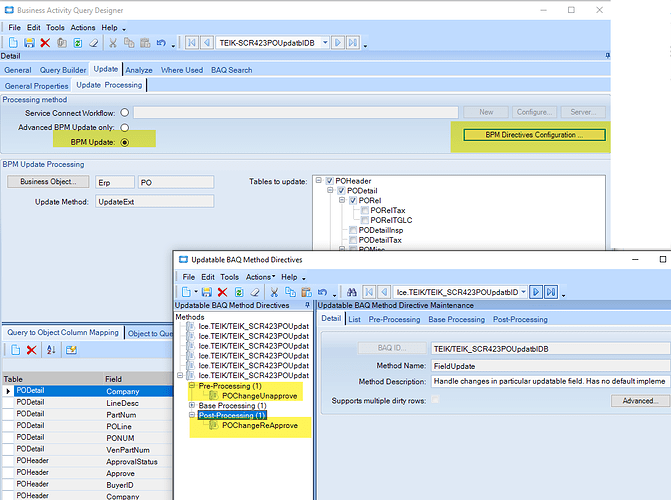Delete the selected column mapping row
The width and height of the screenshot is (671, 500).
click(32, 350)
